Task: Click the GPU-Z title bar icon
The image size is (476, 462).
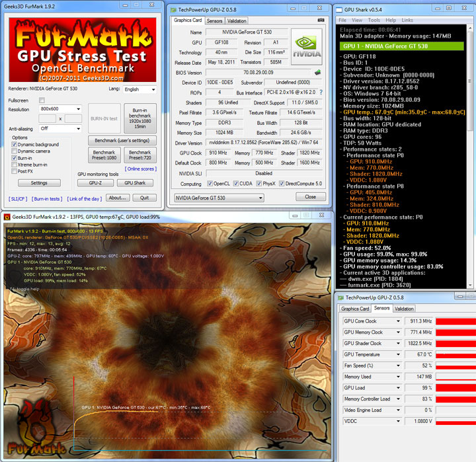Action: point(173,10)
